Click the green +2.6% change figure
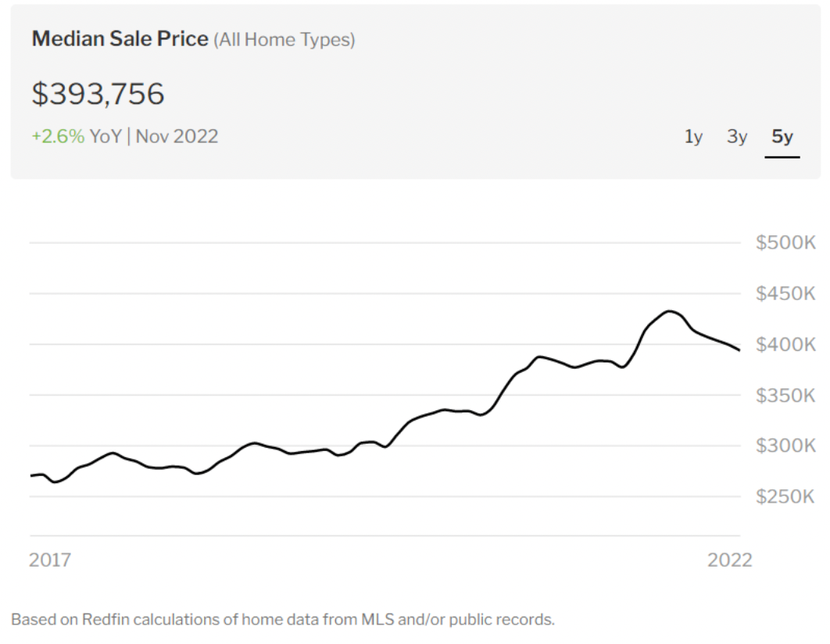 click(58, 136)
